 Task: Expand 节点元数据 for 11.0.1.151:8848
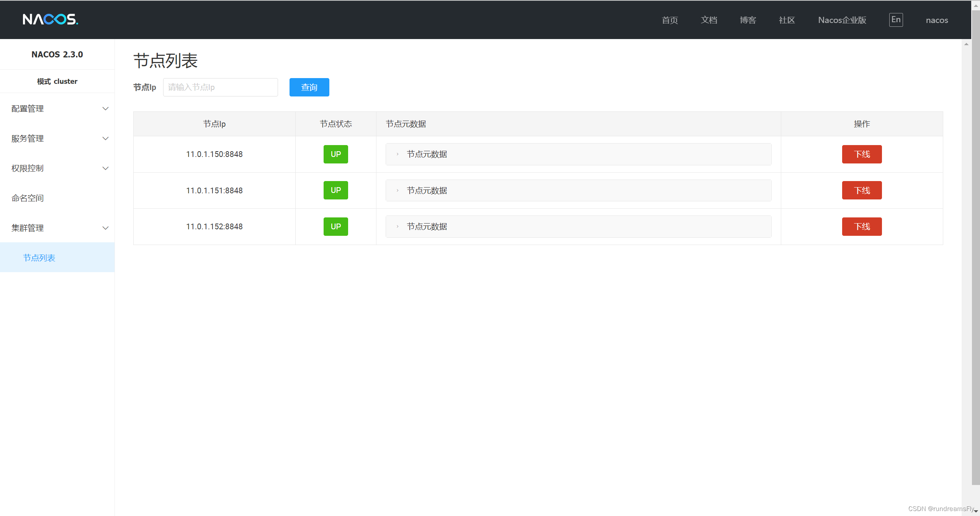(578, 191)
